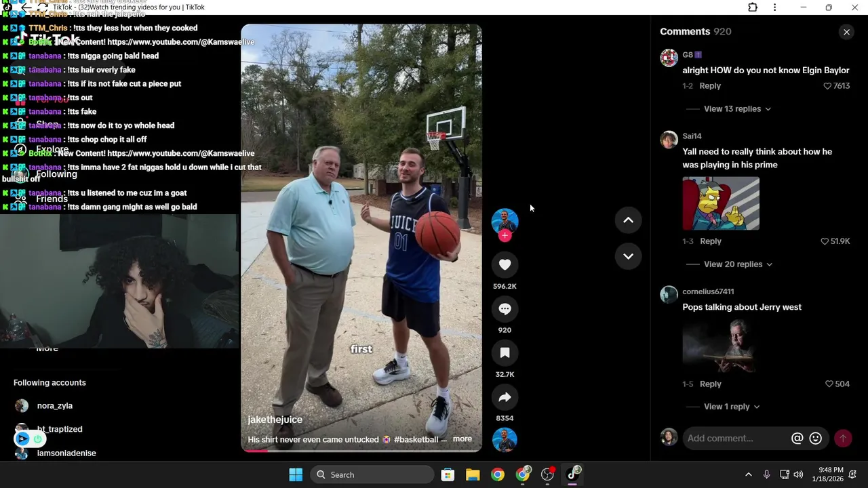The width and height of the screenshot is (868, 488).
Task: Go back with the title bar arrow
Action: pos(26,7)
